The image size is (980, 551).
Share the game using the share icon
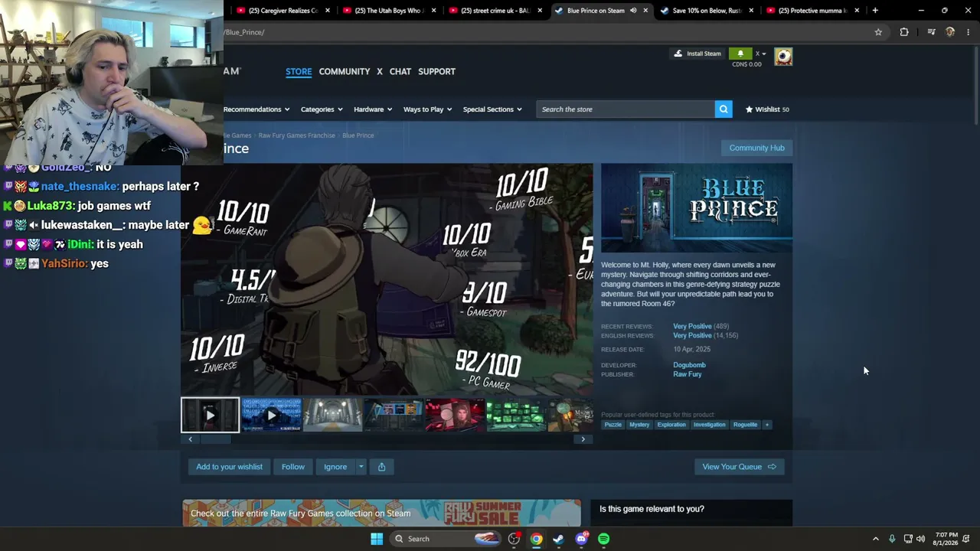(x=381, y=467)
